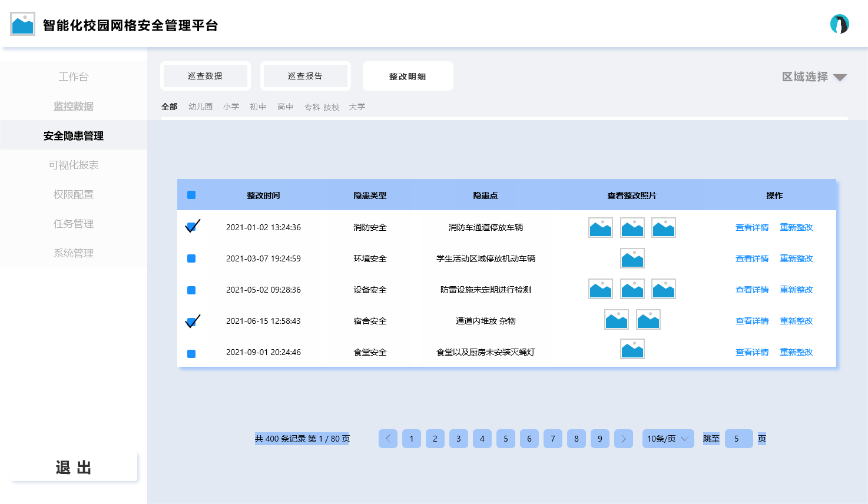The image size is (868, 504).
Task: Click the 退出 logout button
Action: [x=74, y=467]
